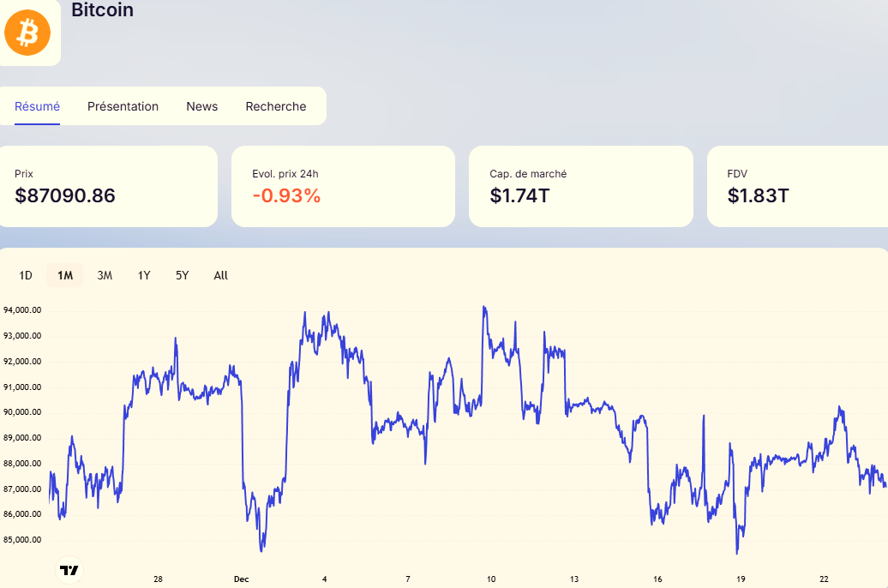Go to the News tab
This screenshot has width=888, height=588.
click(x=201, y=106)
